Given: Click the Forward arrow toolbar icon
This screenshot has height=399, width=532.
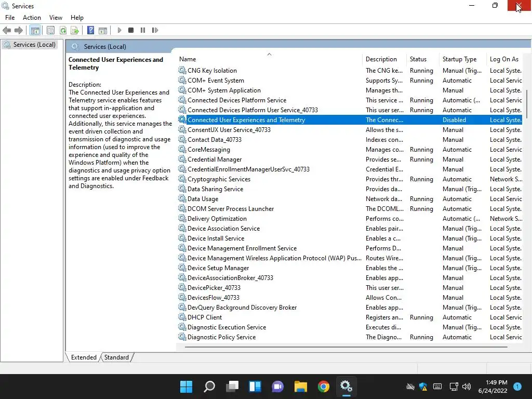Looking at the screenshot, I should 19,30.
